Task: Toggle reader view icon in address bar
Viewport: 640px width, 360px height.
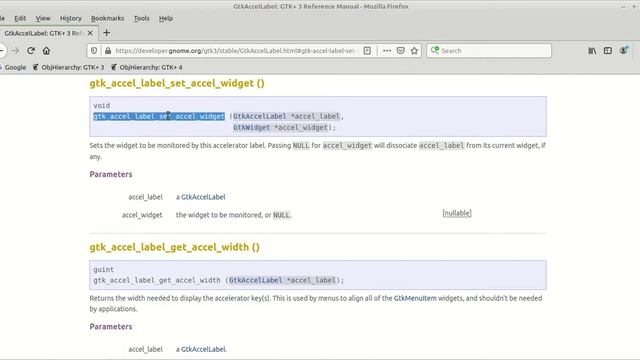Action: pyautogui.click(x=367, y=51)
